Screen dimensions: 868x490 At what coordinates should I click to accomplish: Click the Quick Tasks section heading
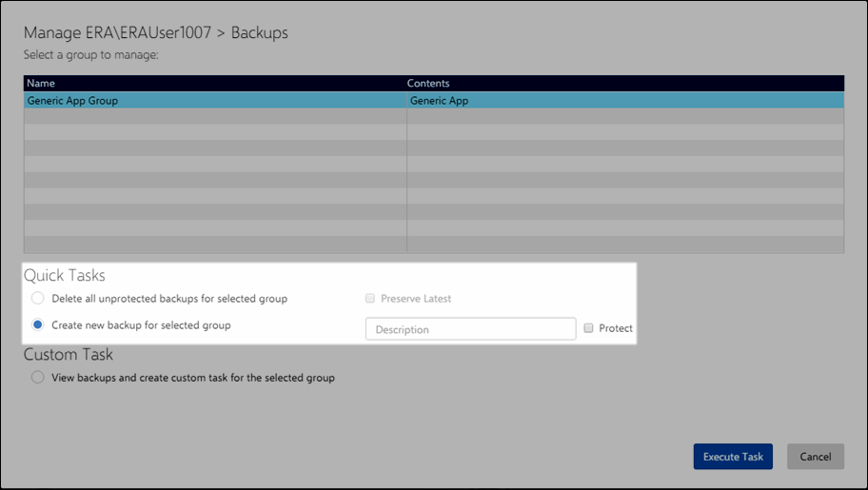click(65, 276)
